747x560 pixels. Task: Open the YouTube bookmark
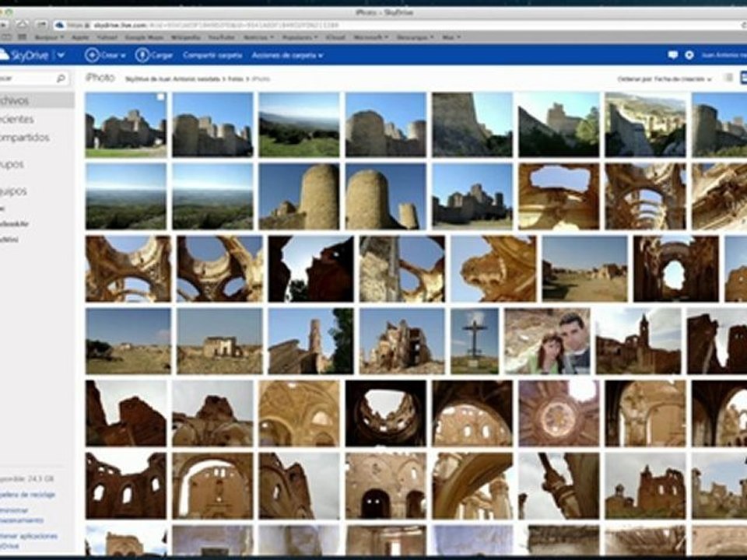coord(222,37)
